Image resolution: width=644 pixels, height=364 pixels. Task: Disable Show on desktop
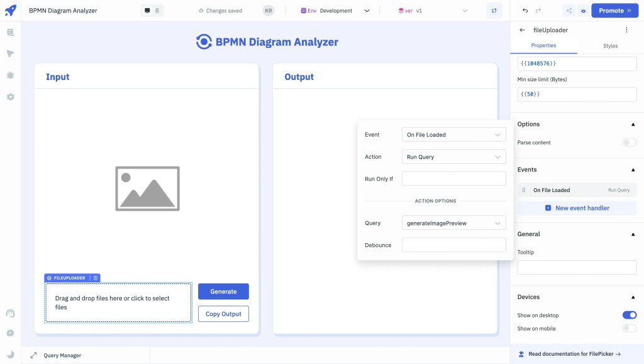[629, 315]
